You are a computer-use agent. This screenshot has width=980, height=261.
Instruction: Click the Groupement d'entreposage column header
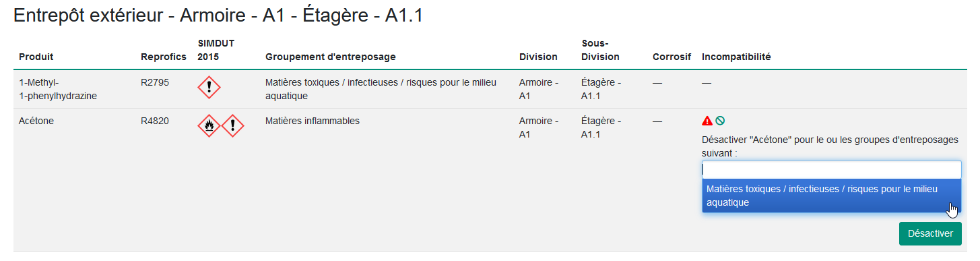tap(331, 57)
